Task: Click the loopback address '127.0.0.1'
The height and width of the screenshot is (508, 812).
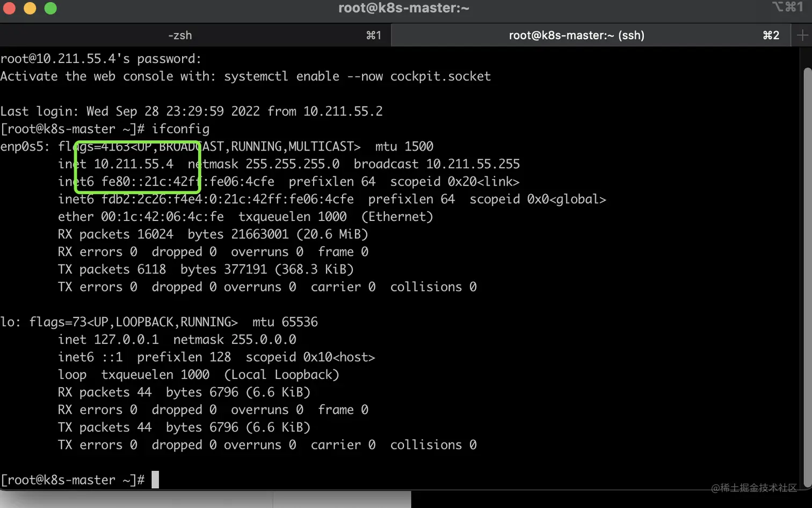Action: coord(127,340)
